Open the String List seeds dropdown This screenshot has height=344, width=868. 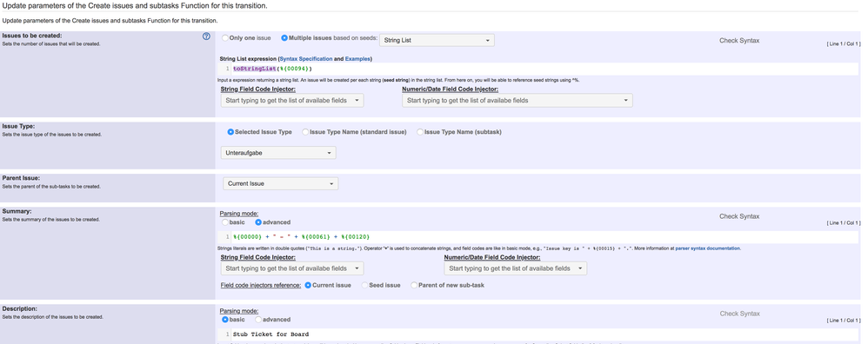(437, 40)
